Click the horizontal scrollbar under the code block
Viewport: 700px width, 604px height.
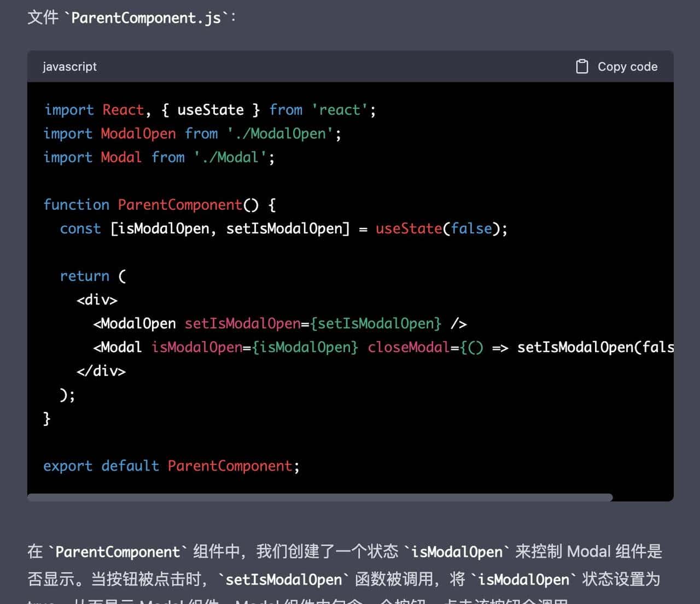point(320,497)
